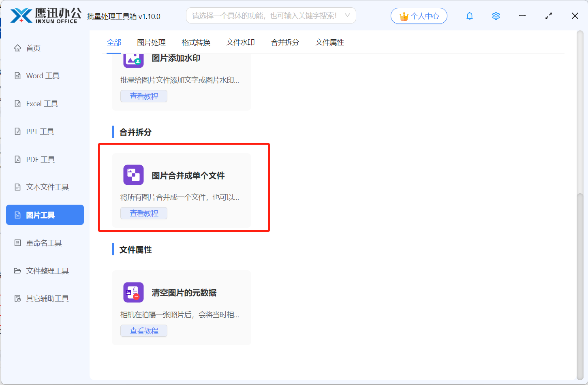Click description 相机在拍摄一张照片后，会将当时相...
This screenshot has width=588, height=385.
pyautogui.click(x=180, y=314)
